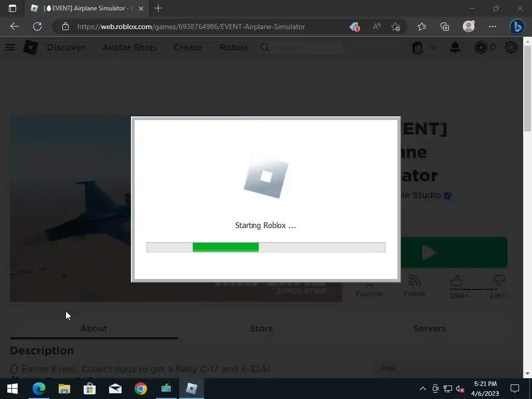Open the Chat panel
The width and height of the screenshot is (532, 399).
[x=389, y=368]
